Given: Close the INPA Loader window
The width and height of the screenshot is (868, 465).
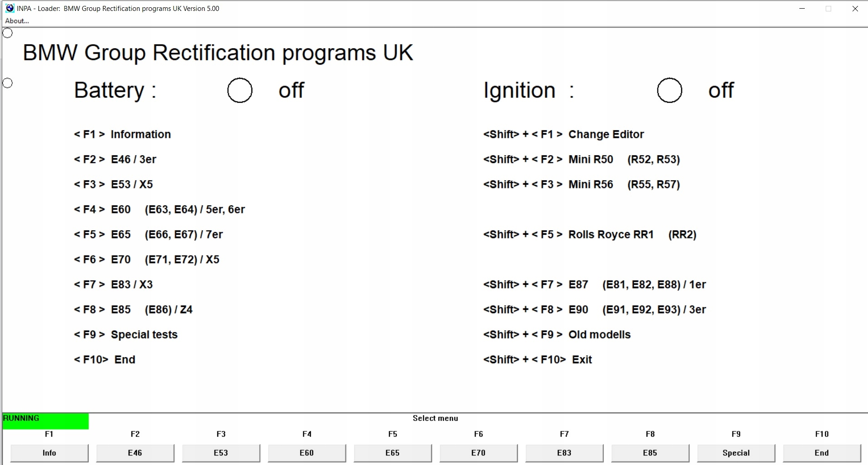Looking at the screenshot, I should point(855,9).
